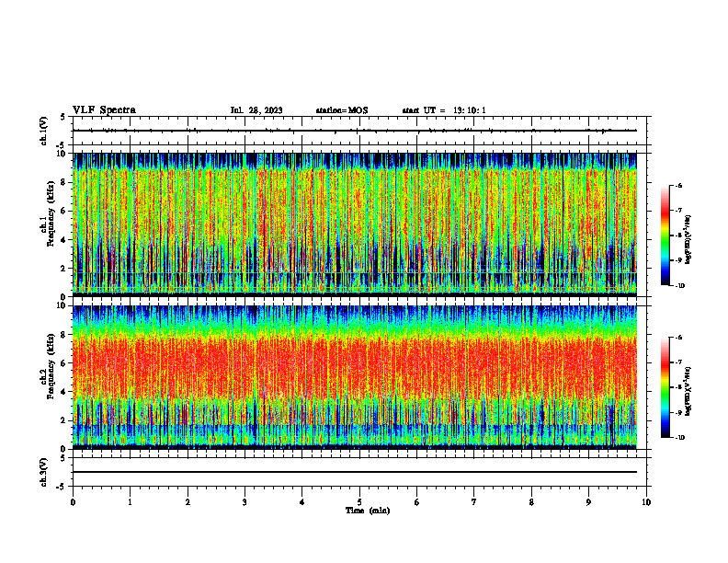Click the "-10" label on ch.1 color scale

pos(679,286)
